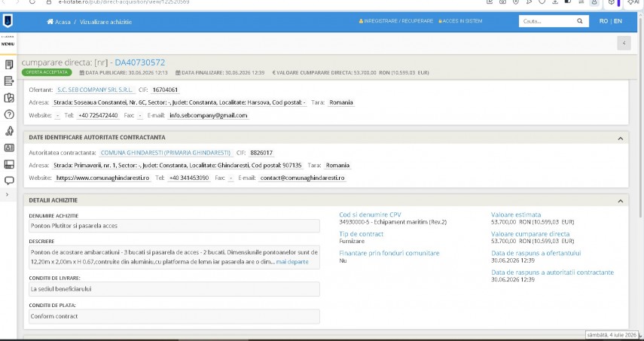
Task: Click Cod si denumire CPV heading
Action: click(370, 215)
